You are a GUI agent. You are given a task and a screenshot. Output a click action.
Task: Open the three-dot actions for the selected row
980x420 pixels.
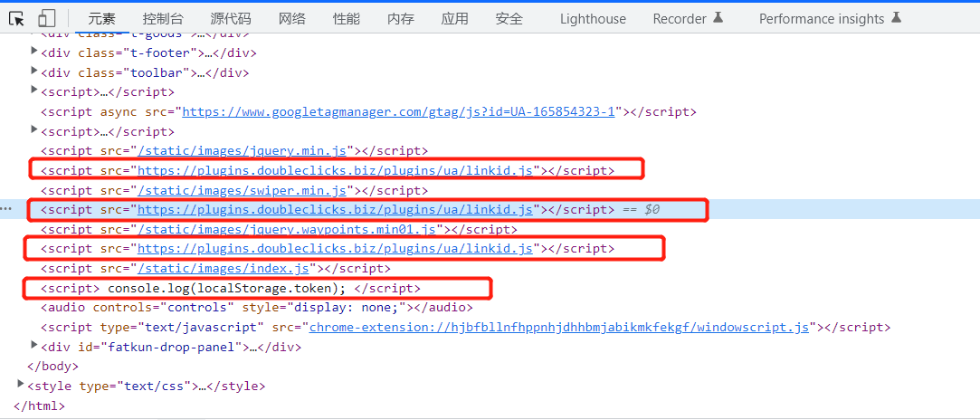point(5,209)
